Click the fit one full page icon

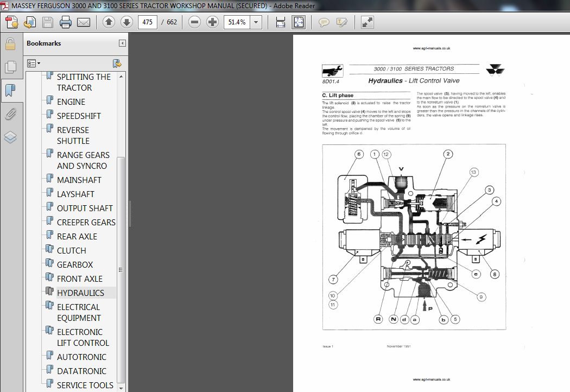pyautogui.click(x=299, y=22)
